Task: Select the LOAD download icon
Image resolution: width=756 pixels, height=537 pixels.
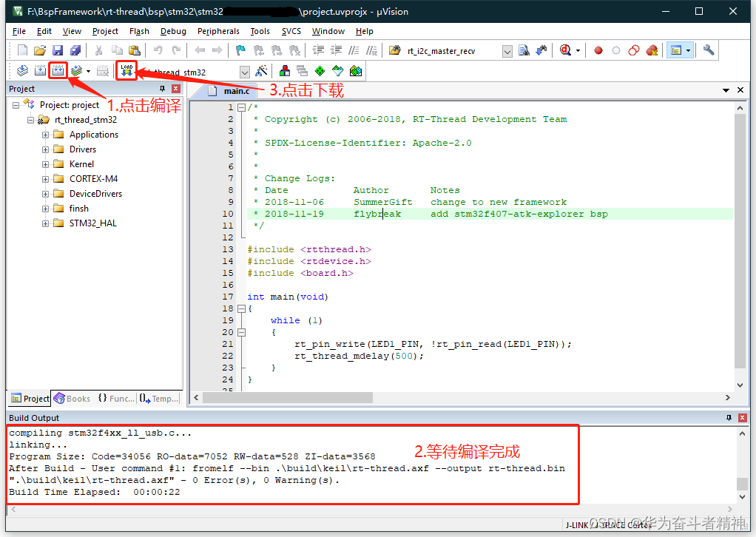Action: pyautogui.click(x=126, y=70)
